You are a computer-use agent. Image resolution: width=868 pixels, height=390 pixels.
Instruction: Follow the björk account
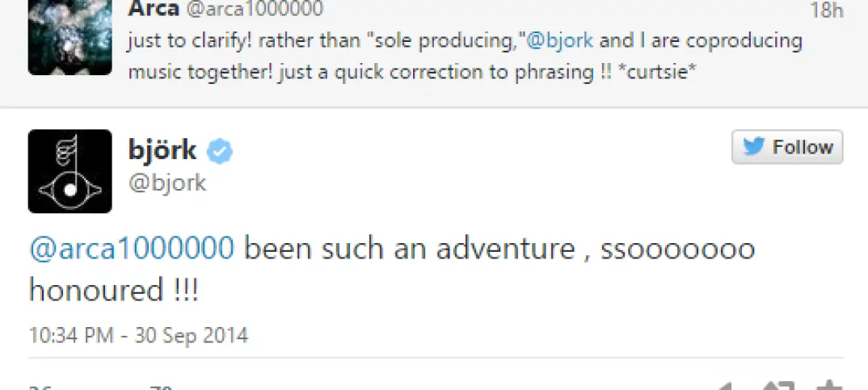(x=787, y=147)
